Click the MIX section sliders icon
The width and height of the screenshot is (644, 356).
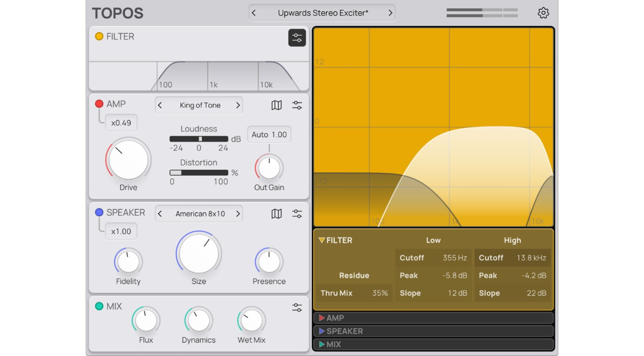tap(297, 308)
